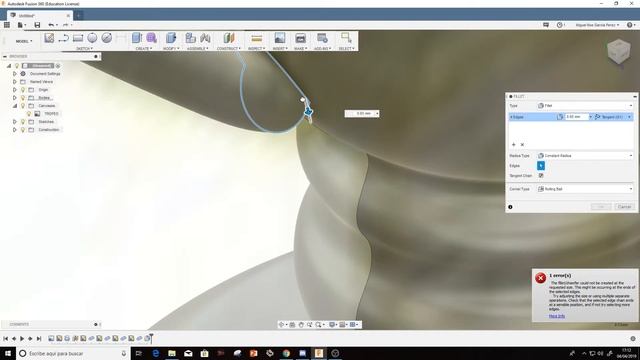
Task: Click the Measure tool in Inspect
Action: point(256,38)
